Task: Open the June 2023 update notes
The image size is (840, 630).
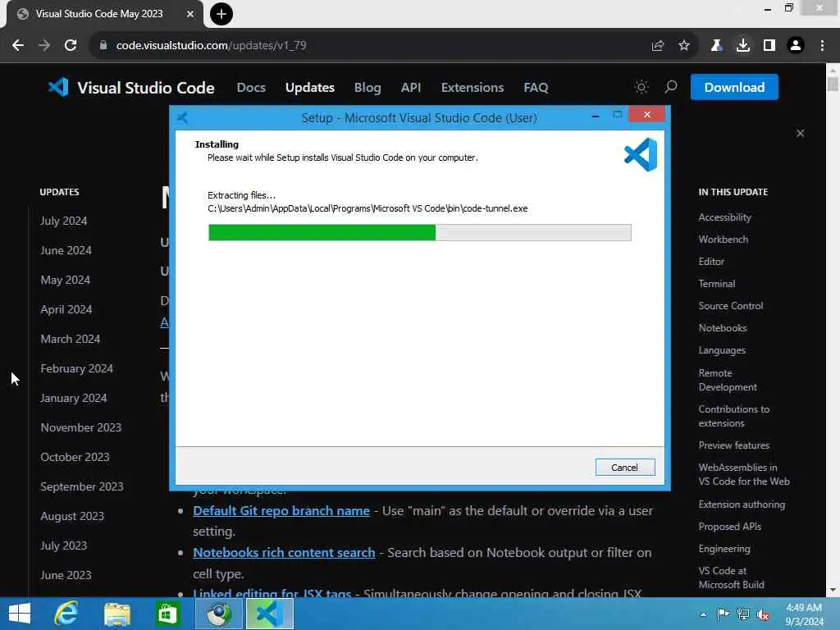Action: coord(66,575)
